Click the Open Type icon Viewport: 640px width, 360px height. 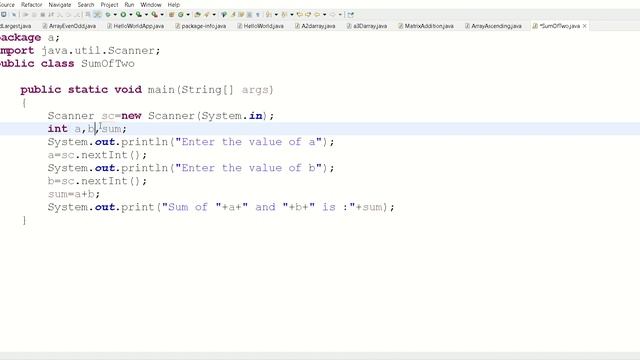(x=198, y=15)
